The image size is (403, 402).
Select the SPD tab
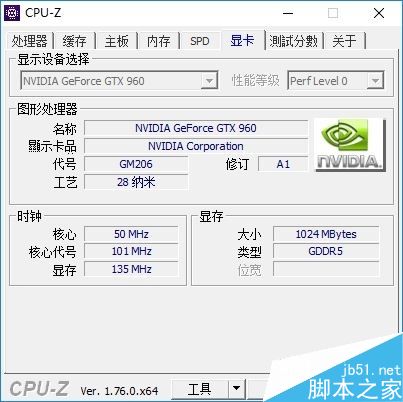[200, 41]
